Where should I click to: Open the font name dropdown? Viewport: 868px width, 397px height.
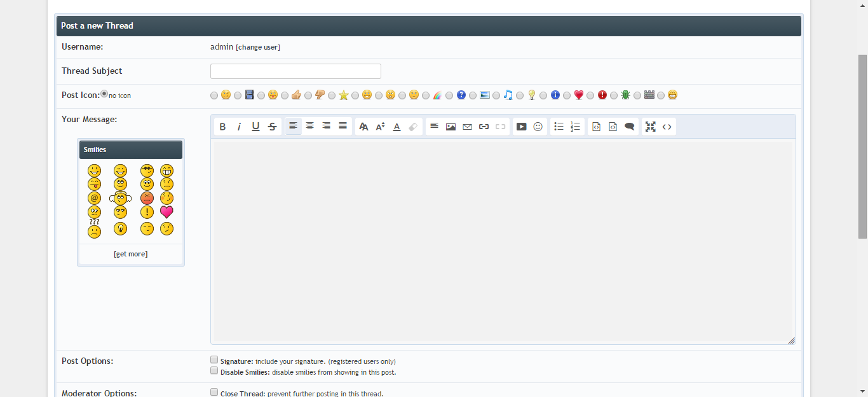[x=363, y=127]
